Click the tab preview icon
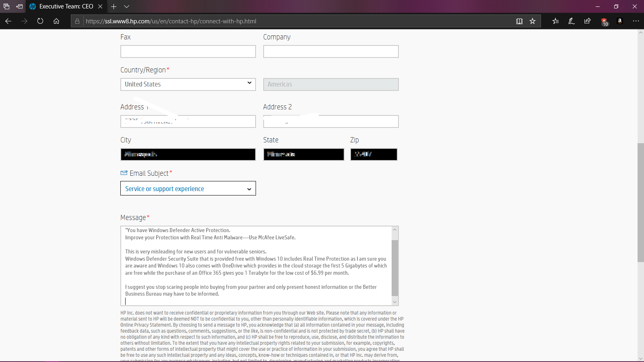Viewport: 644px width, 362px height. [x=6, y=6]
